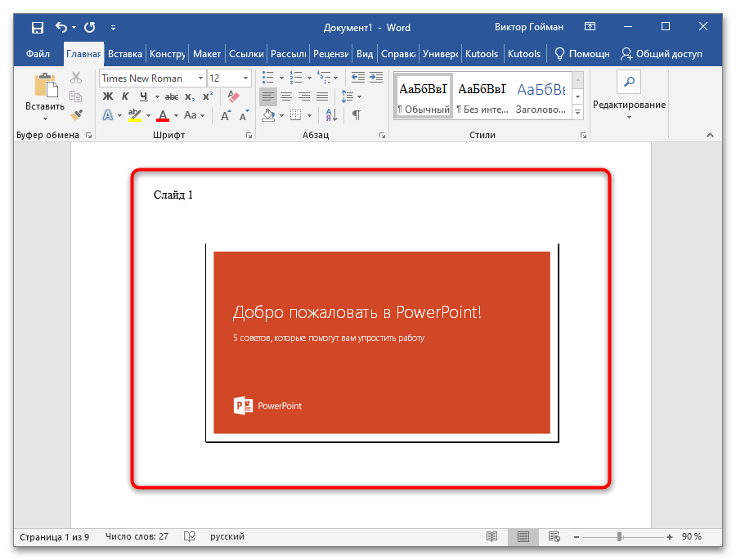The width and height of the screenshot is (736, 560).
Task: Click the Undo arrow icon
Action: click(x=61, y=28)
